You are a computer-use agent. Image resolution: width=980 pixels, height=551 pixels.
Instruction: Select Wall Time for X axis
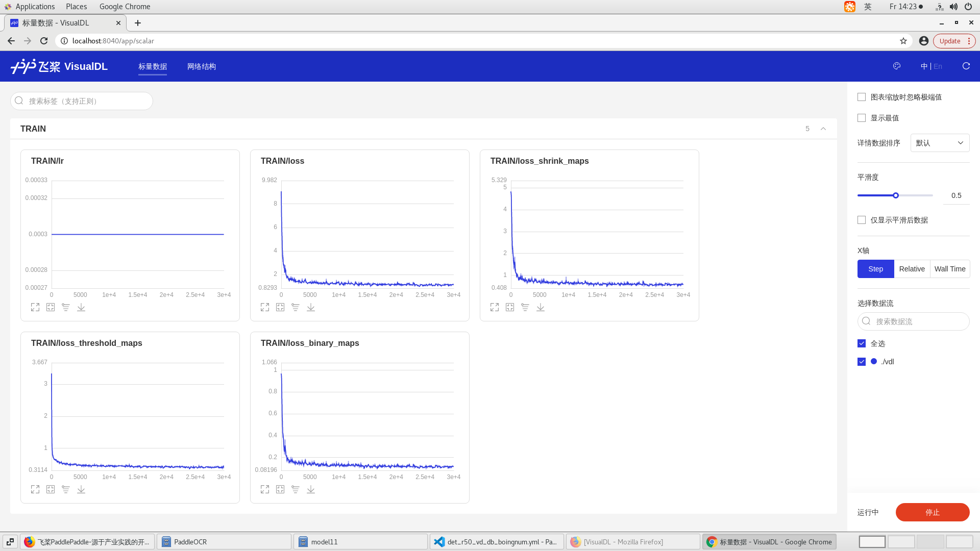click(x=949, y=269)
